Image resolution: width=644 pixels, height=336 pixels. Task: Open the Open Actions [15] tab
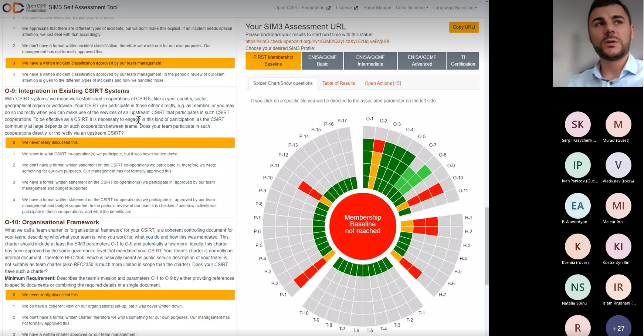tap(383, 83)
